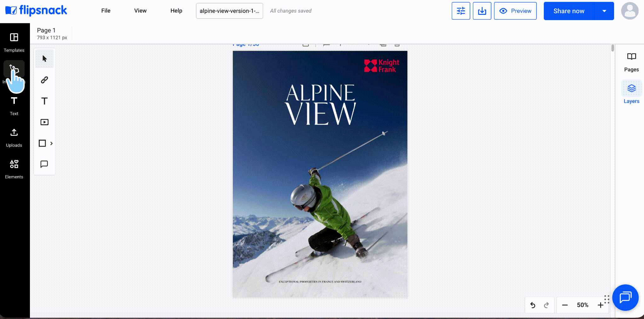The width and height of the screenshot is (644, 319).
Task: Select the link tool
Action: [x=44, y=80]
